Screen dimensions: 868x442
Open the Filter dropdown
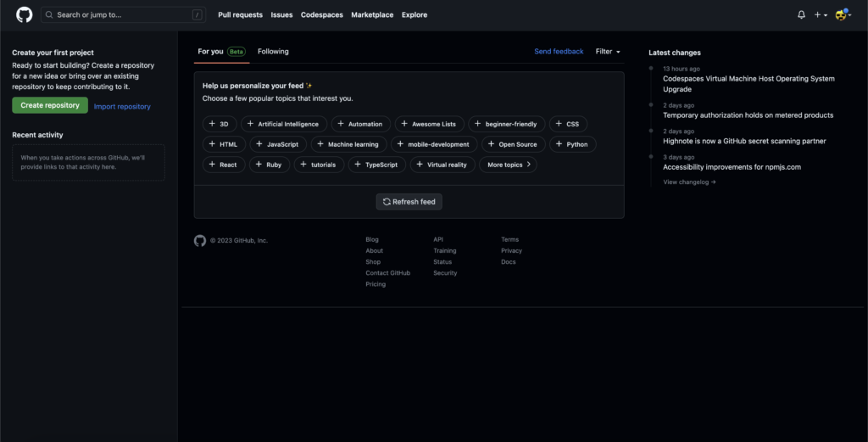[x=608, y=52]
